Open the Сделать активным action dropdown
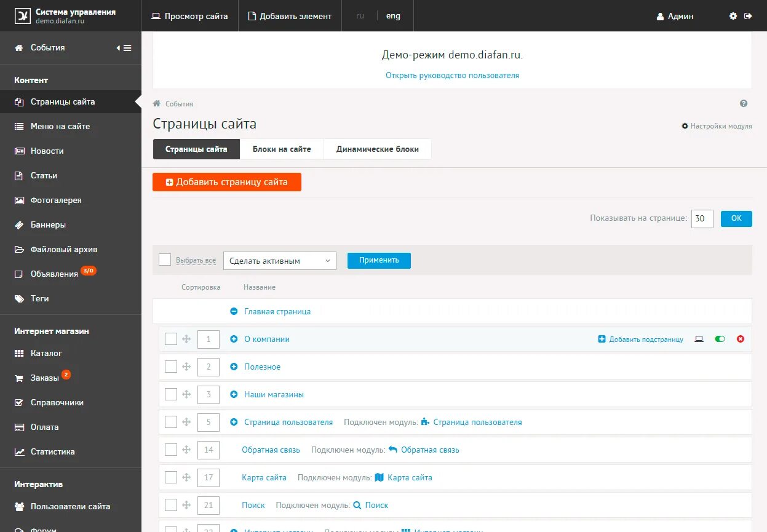 coord(280,261)
